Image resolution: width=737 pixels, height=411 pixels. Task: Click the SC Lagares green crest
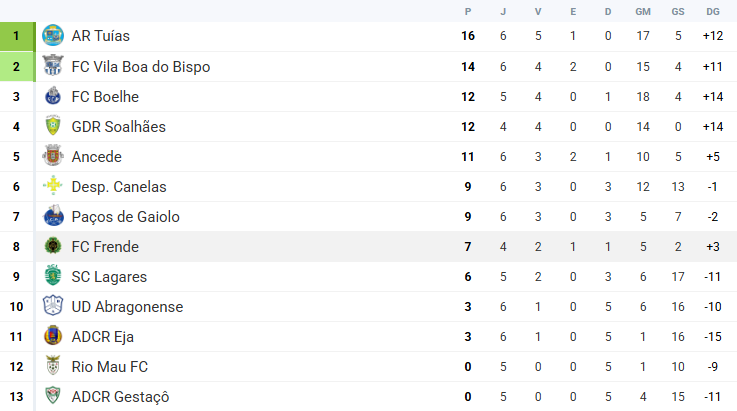click(x=53, y=277)
